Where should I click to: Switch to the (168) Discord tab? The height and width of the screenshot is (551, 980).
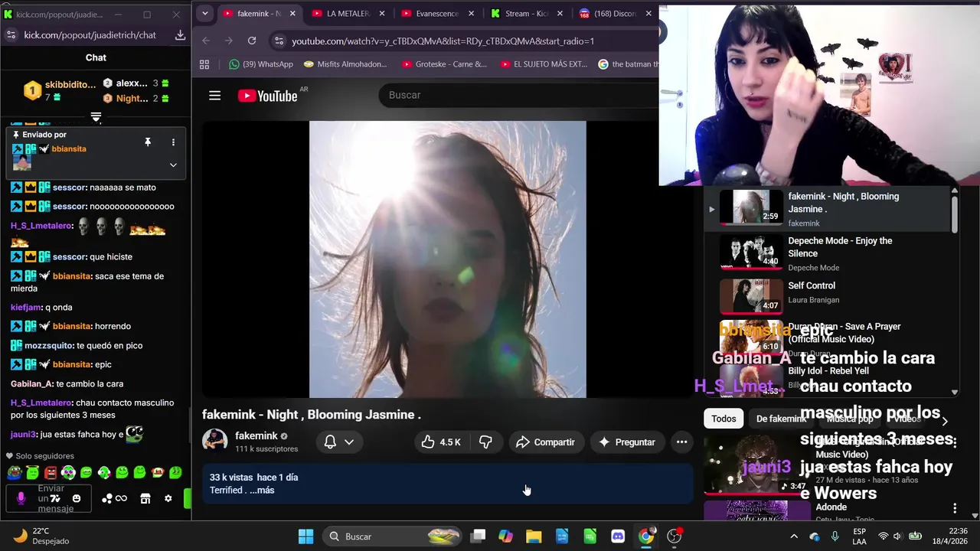click(x=616, y=14)
